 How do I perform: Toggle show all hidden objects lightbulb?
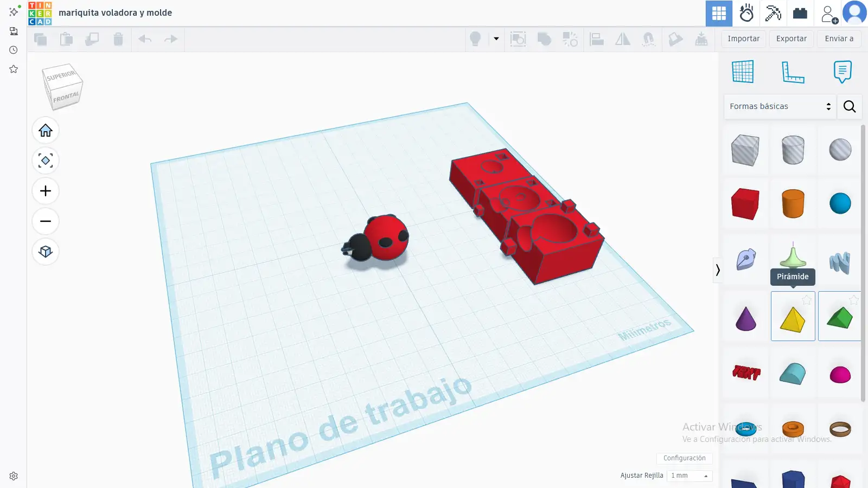[x=475, y=39]
